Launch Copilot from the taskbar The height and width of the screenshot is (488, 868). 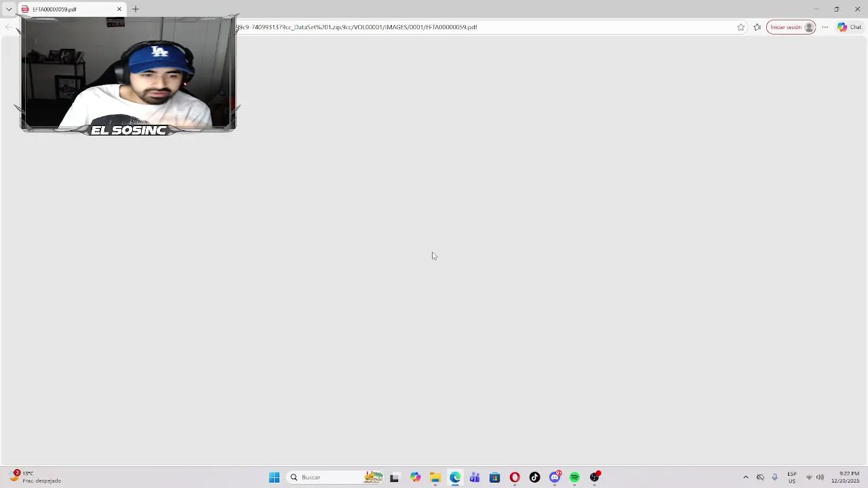tap(415, 477)
